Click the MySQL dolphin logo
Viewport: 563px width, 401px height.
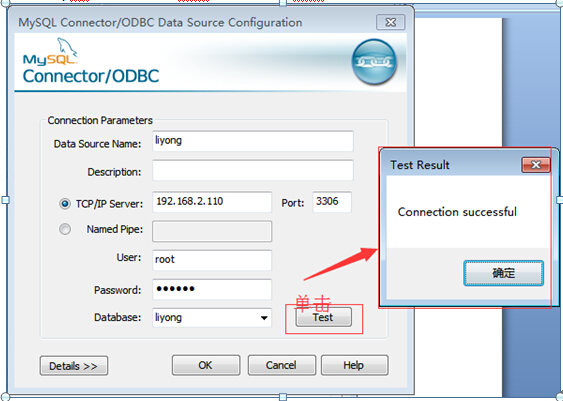[50, 52]
